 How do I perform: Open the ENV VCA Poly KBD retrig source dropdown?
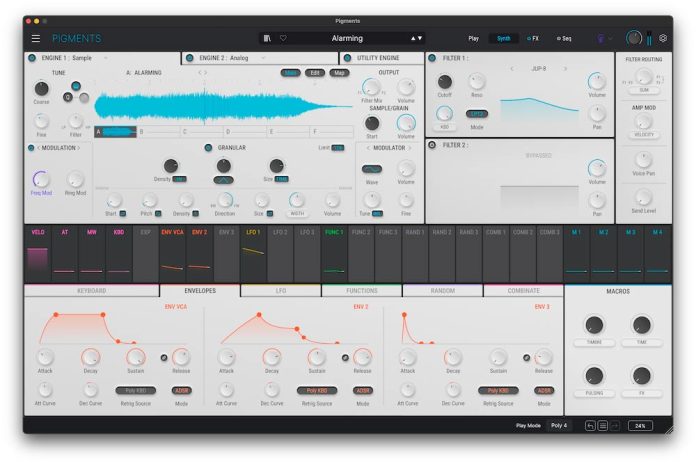[135, 390]
